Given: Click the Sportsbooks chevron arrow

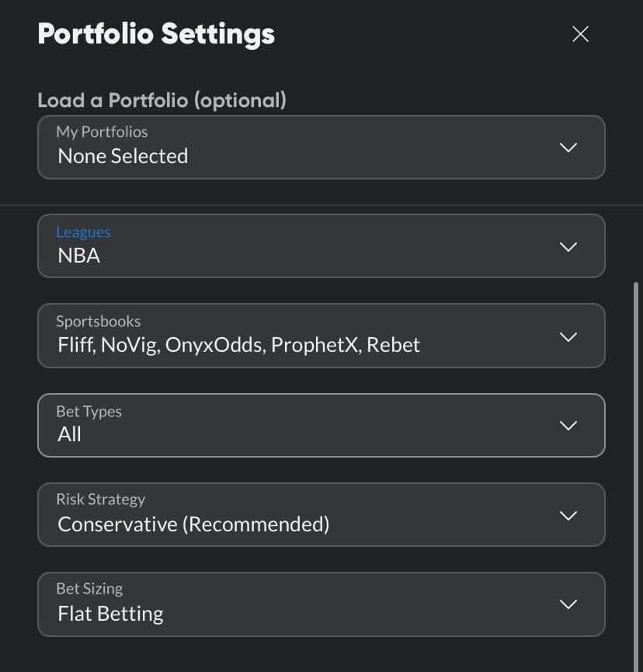Looking at the screenshot, I should point(568,336).
